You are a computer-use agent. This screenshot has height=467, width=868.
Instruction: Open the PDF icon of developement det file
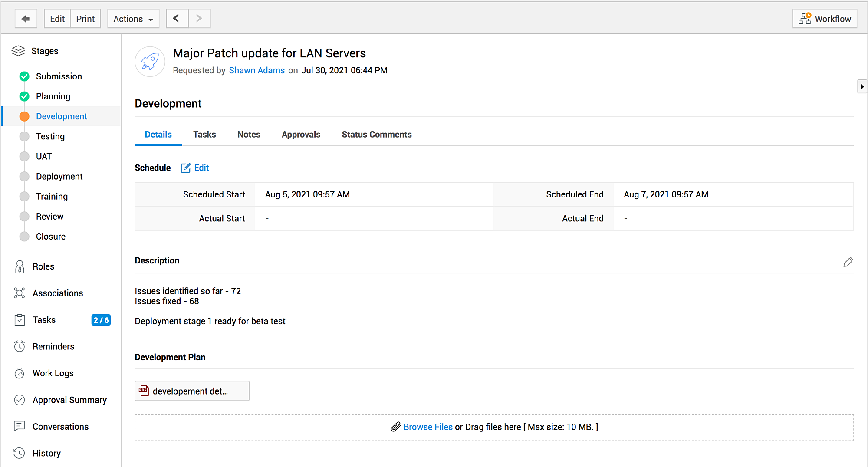point(144,391)
